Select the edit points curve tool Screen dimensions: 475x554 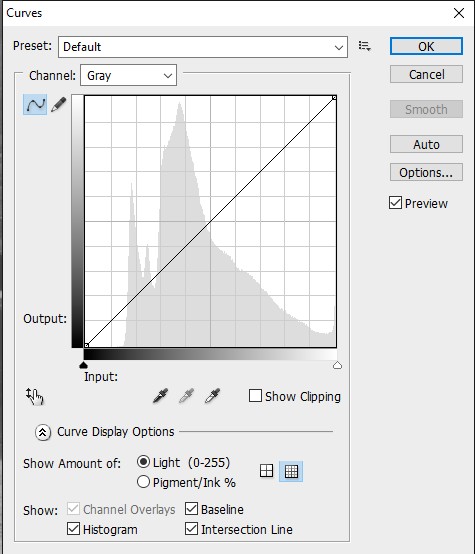point(35,105)
